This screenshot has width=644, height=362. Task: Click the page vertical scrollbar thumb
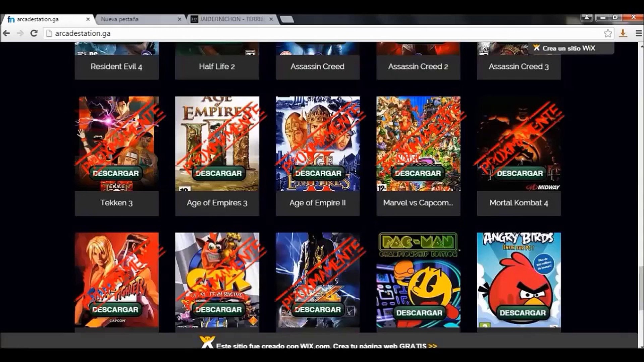(x=641, y=288)
